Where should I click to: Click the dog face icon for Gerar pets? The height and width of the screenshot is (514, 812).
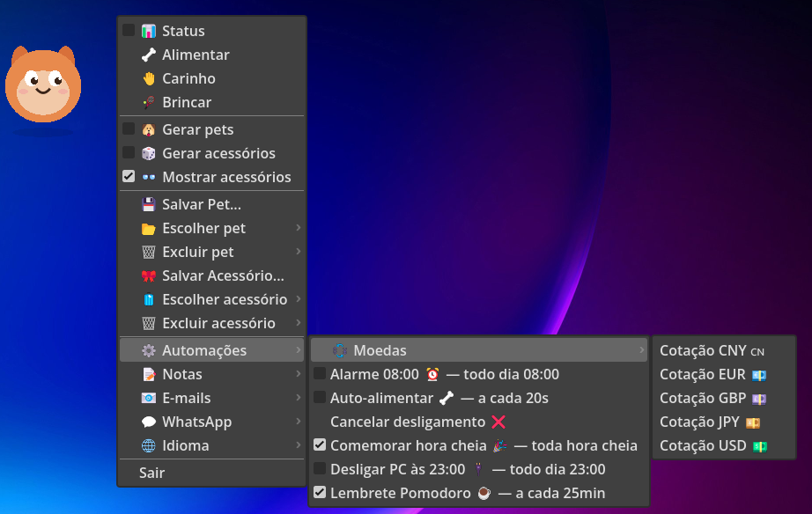coord(149,130)
